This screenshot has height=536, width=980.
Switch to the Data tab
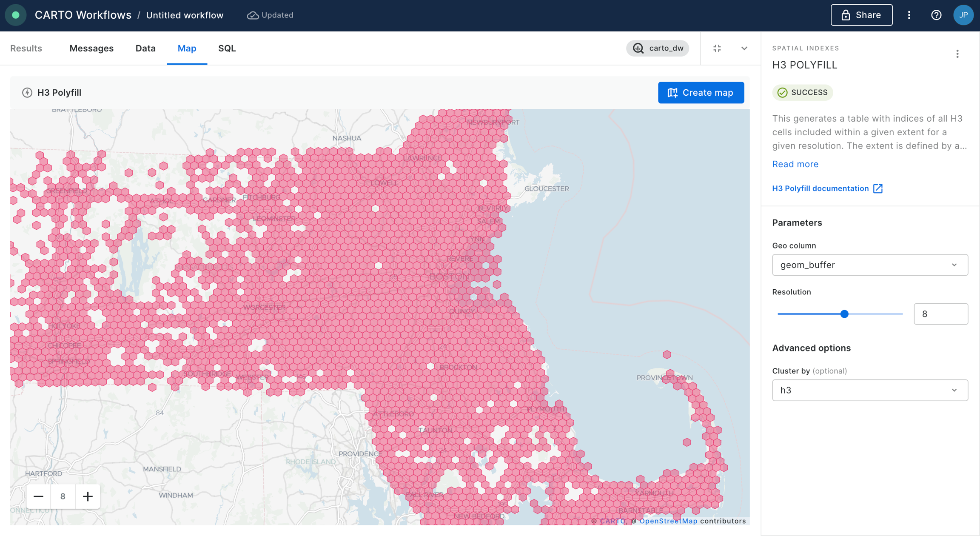[145, 48]
